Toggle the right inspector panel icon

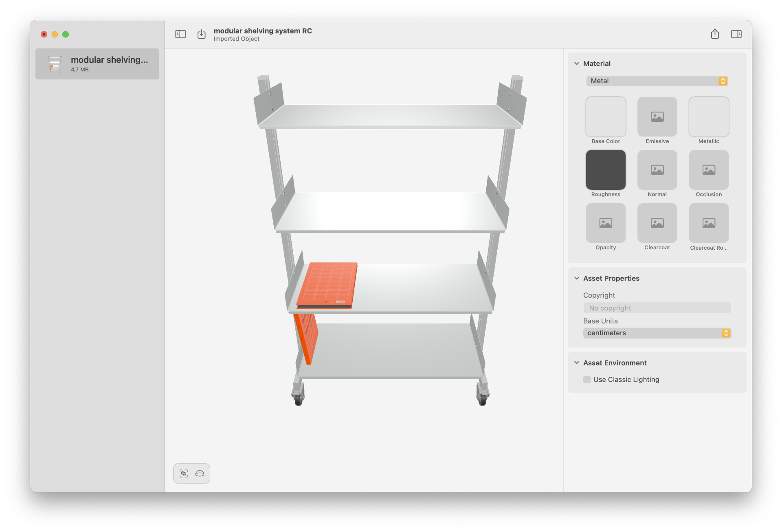[736, 34]
